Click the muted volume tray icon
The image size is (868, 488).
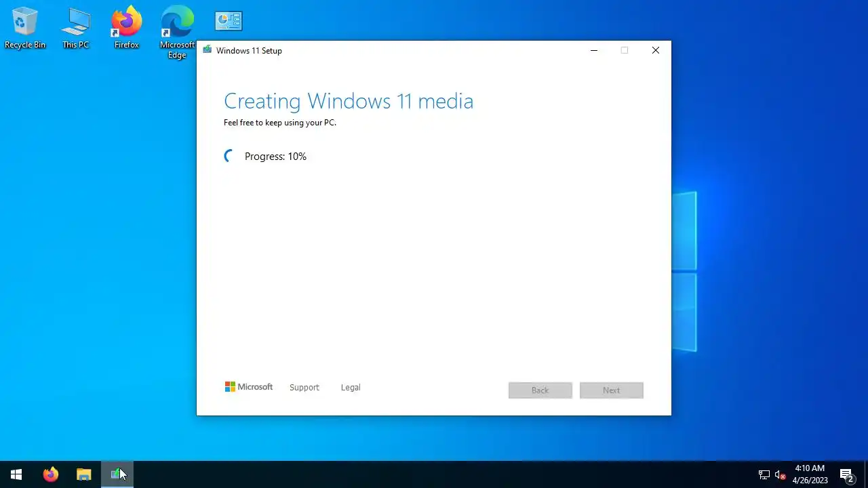pos(781,475)
